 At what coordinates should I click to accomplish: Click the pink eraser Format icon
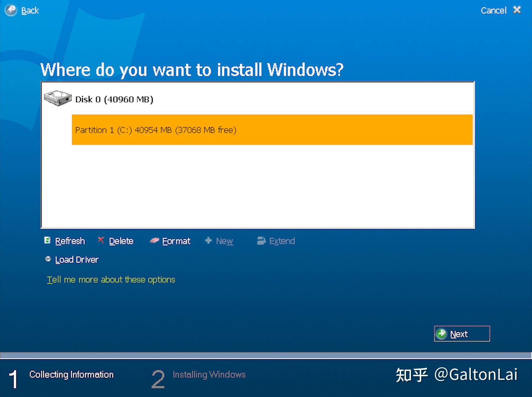154,241
